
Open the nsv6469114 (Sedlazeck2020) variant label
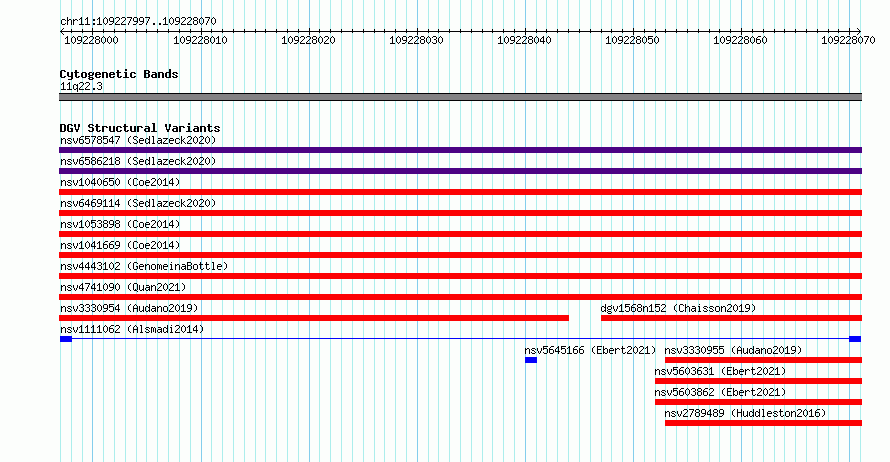pos(138,203)
